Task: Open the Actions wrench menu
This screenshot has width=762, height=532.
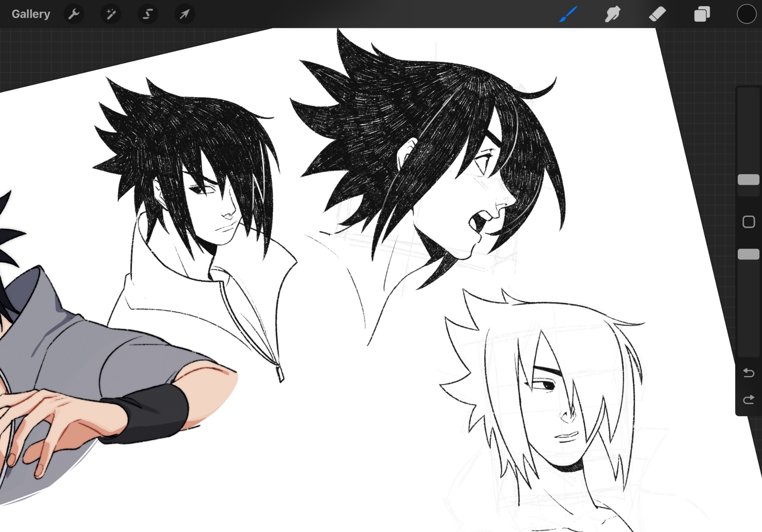Action: [74, 14]
